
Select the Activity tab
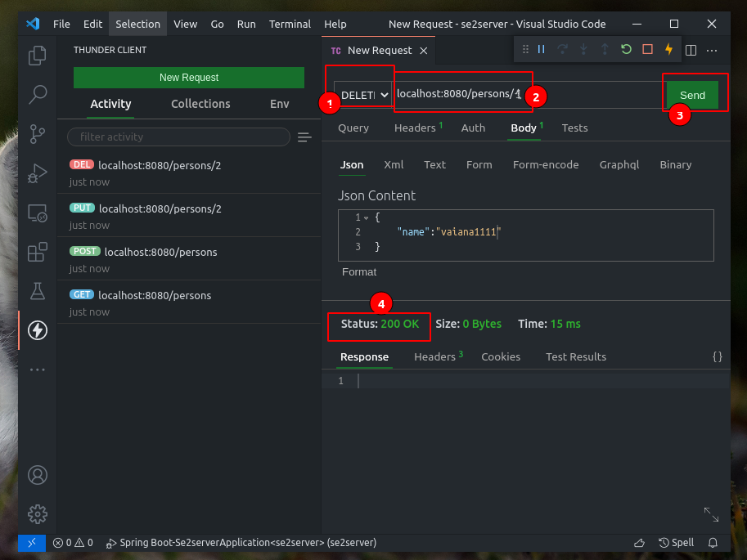(x=110, y=104)
